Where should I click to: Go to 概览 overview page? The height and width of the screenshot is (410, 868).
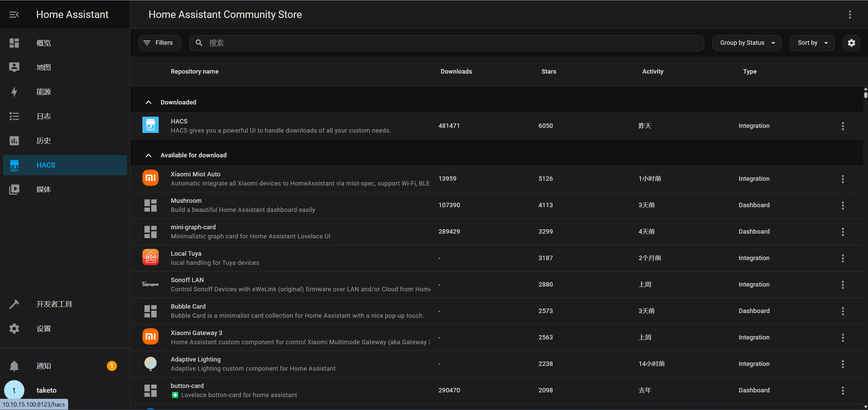pos(44,43)
